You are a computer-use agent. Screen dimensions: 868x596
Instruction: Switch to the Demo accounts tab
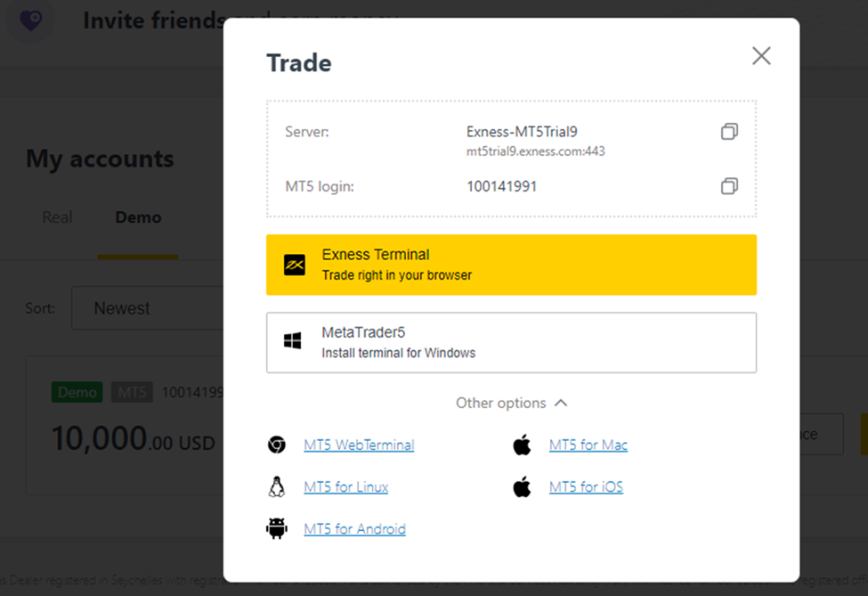[x=138, y=217]
